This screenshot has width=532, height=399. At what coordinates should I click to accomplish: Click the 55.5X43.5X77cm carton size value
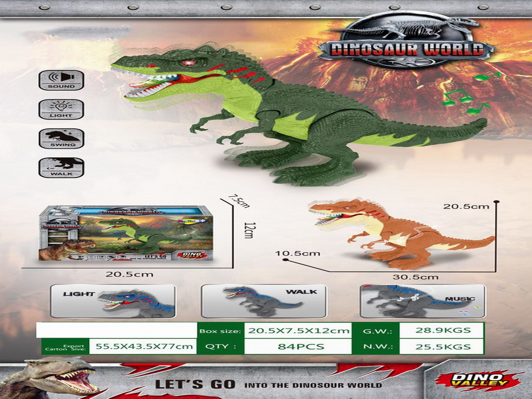[x=144, y=347]
